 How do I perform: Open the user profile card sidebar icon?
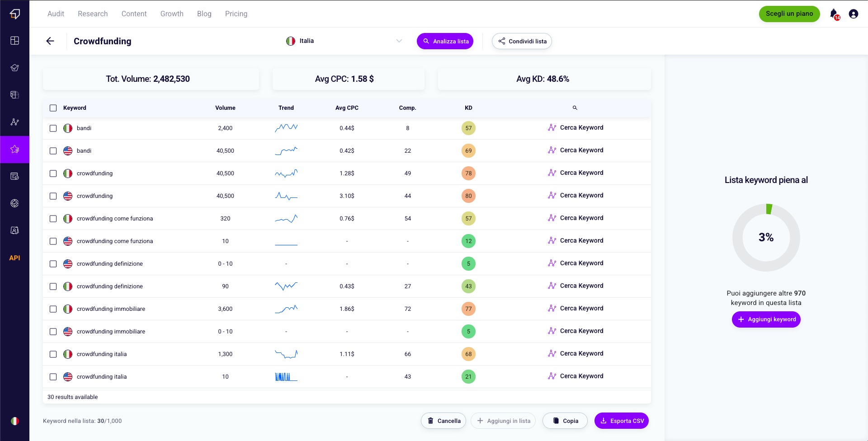tap(14, 230)
